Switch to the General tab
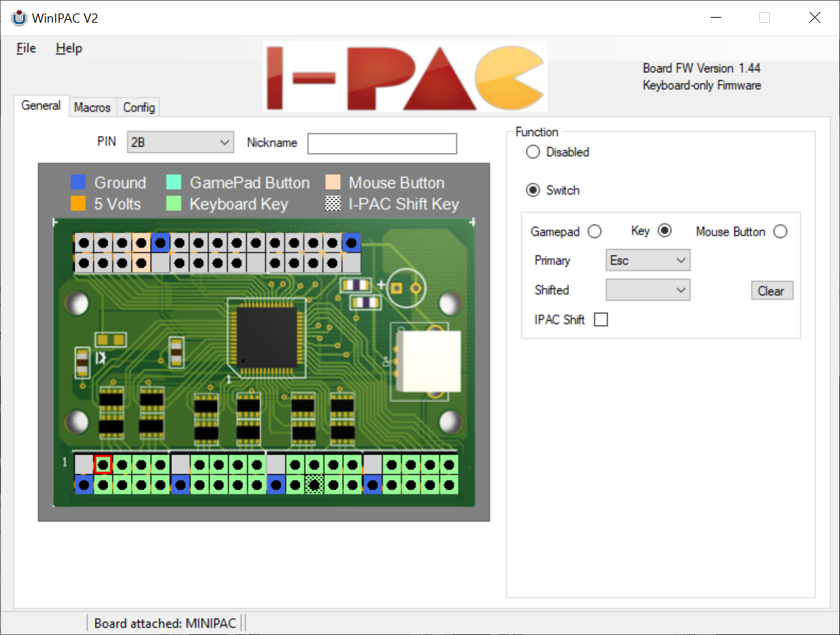This screenshot has width=840, height=635. click(41, 105)
